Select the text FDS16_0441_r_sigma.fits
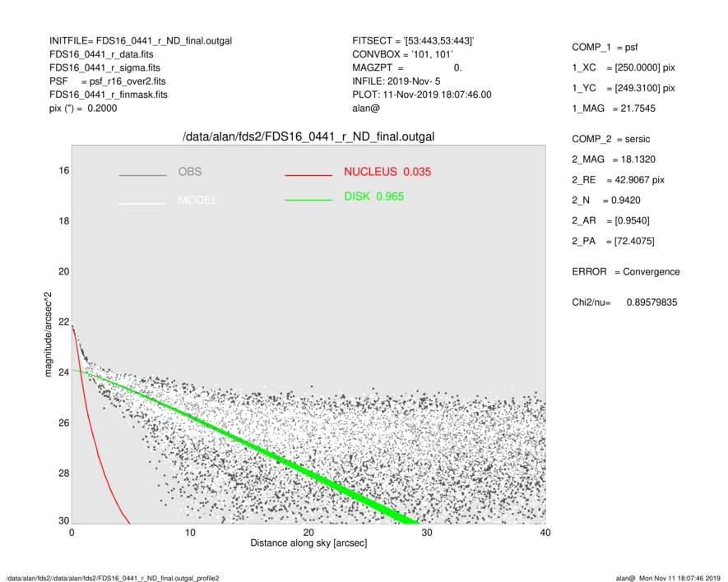This screenshot has width=728, height=582. click(104, 67)
